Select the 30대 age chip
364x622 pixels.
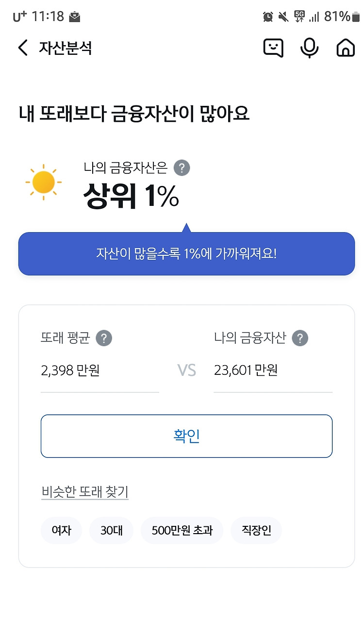pyautogui.click(x=112, y=530)
